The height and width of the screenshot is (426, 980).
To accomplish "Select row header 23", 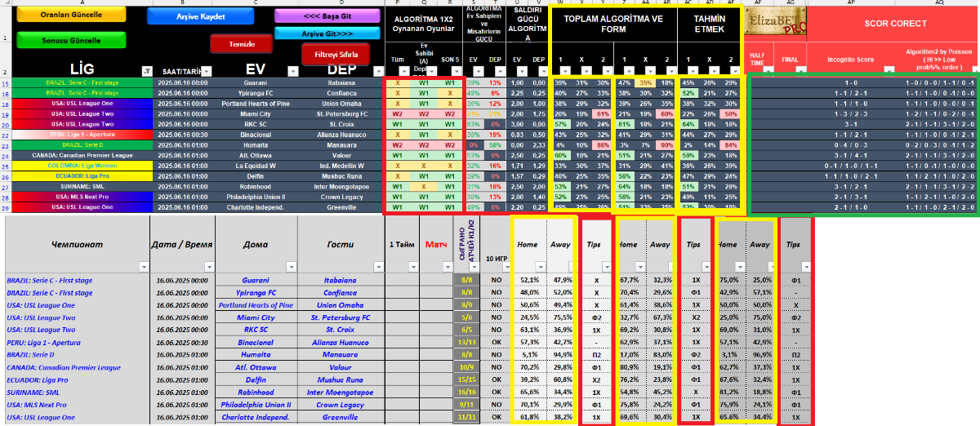I will click(x=5, y=145).
